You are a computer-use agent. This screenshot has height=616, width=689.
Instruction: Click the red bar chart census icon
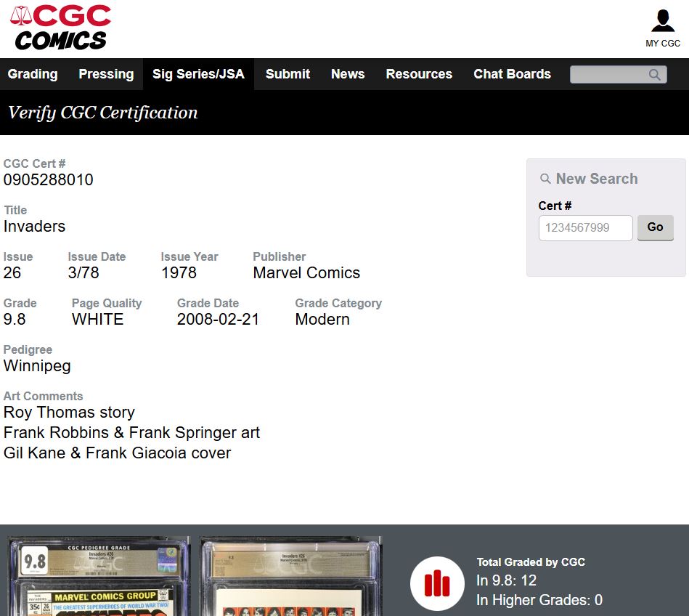coord(437,583)
